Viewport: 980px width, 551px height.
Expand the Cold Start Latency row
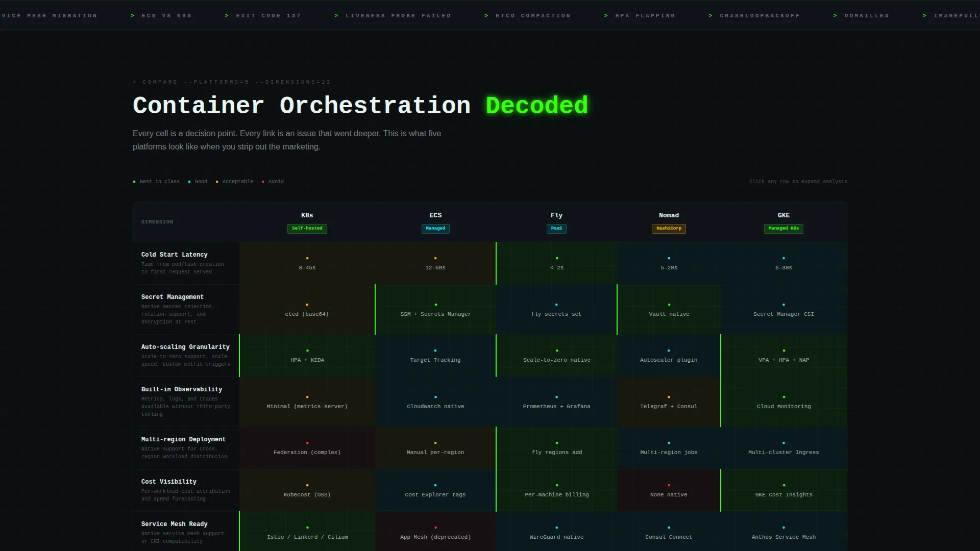pyautogui.click(x=490, y=263)
